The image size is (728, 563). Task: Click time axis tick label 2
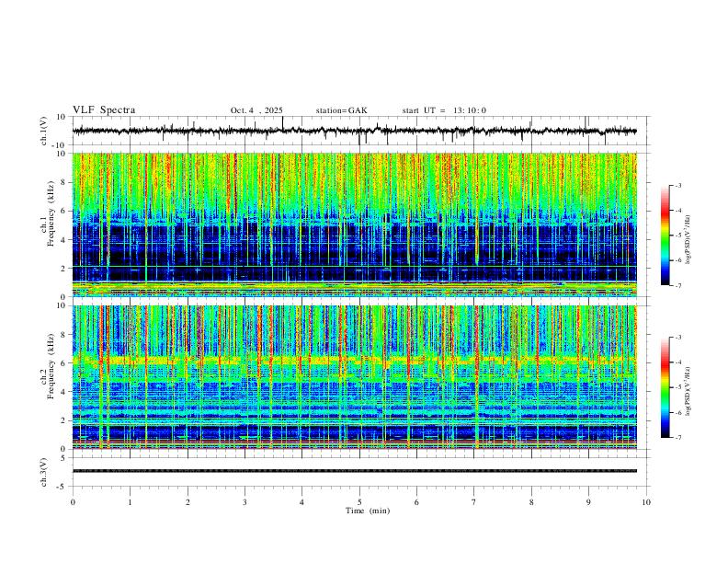pos(188,502)
